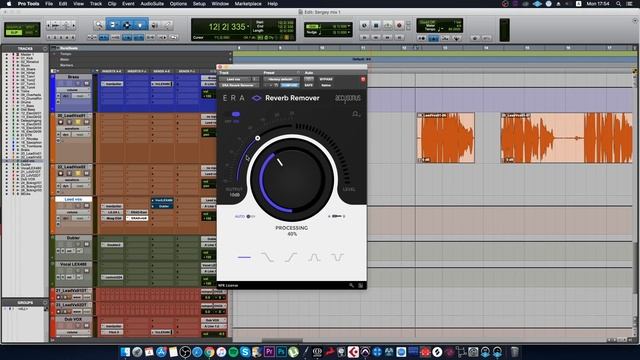The height and width of the screenshot is (360, 640).
Task: Open Adobe Premiere Pro from dock
Action: [269, 351]
